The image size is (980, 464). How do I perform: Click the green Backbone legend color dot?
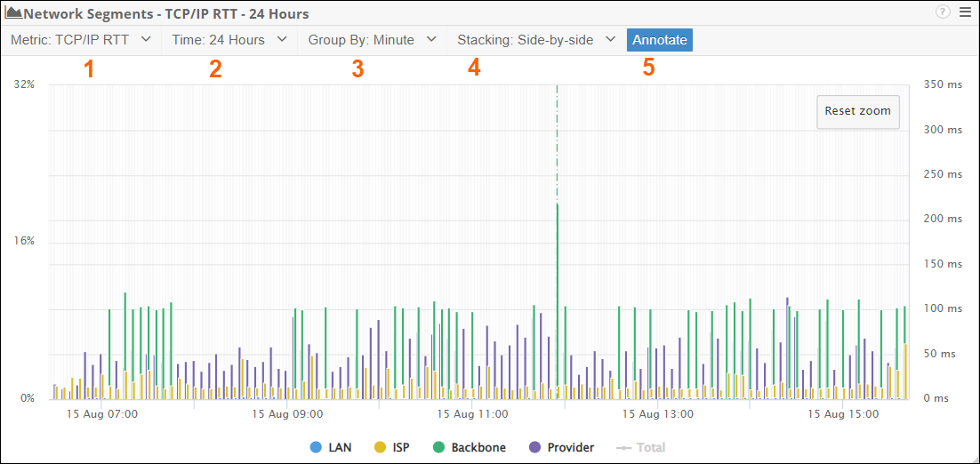[x=438, y=447]
